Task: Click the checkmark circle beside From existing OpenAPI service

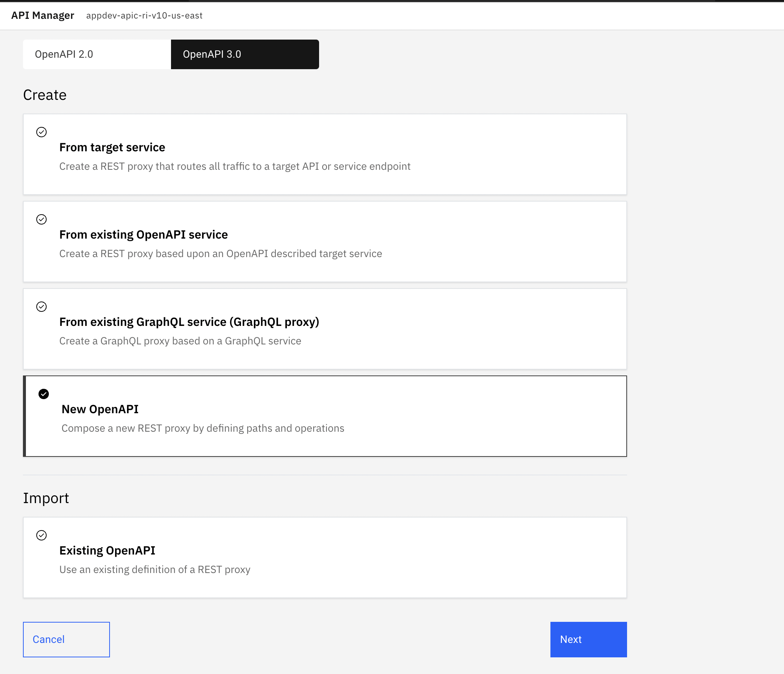Action: pos(41,219)
